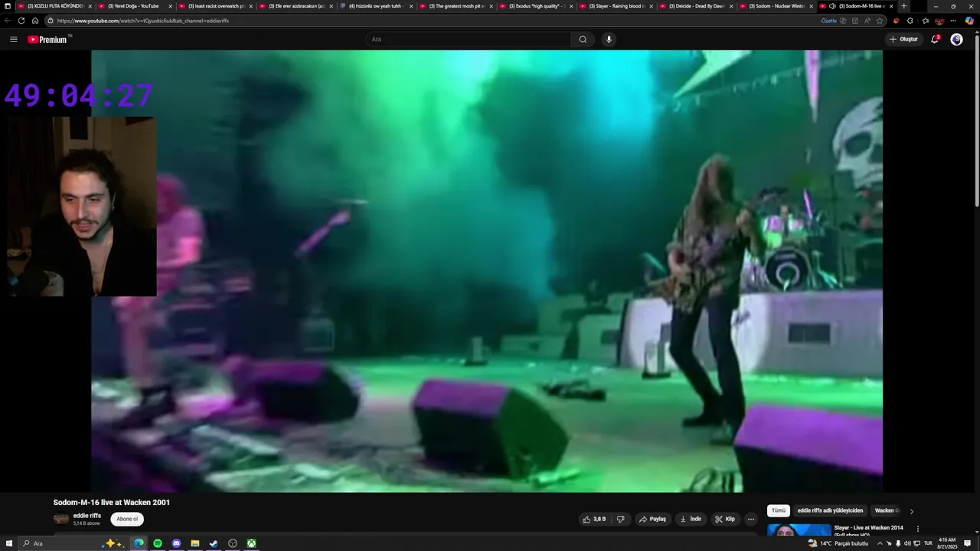Select the Tümü filter chip

tap(779, 510)
